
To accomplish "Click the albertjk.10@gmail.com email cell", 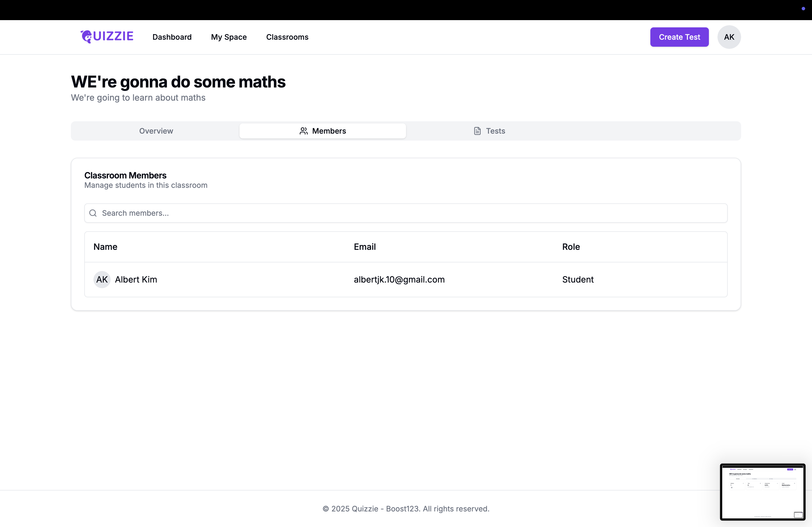I will click(x=399, y=280).
